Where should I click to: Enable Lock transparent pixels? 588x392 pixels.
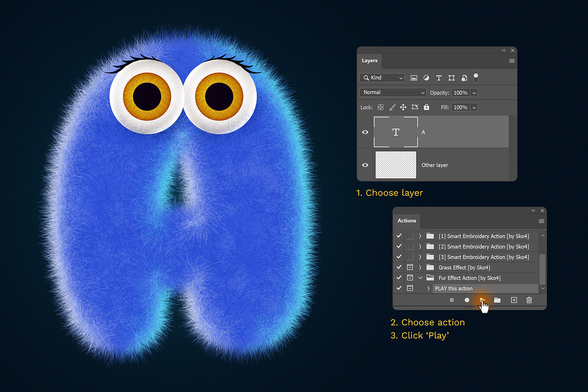point(381,107)
